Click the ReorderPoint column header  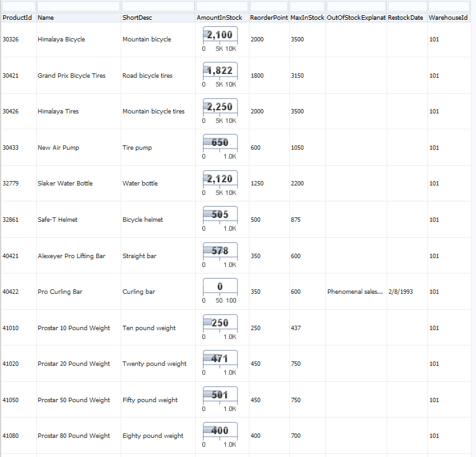[x=269, y=18]
